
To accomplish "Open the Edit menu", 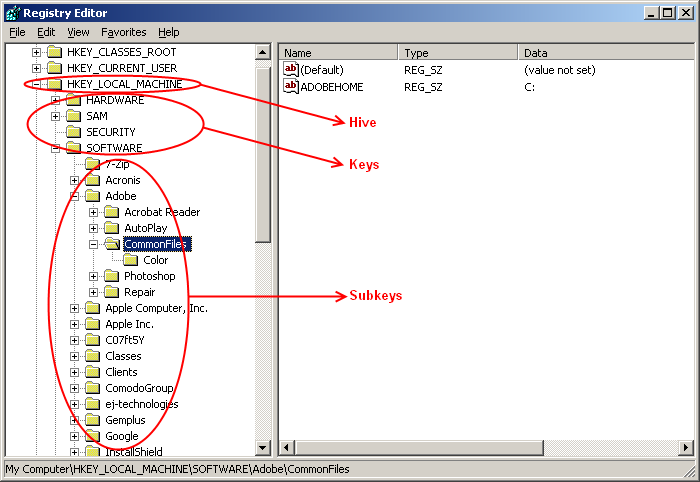I will tap(46, 32).
